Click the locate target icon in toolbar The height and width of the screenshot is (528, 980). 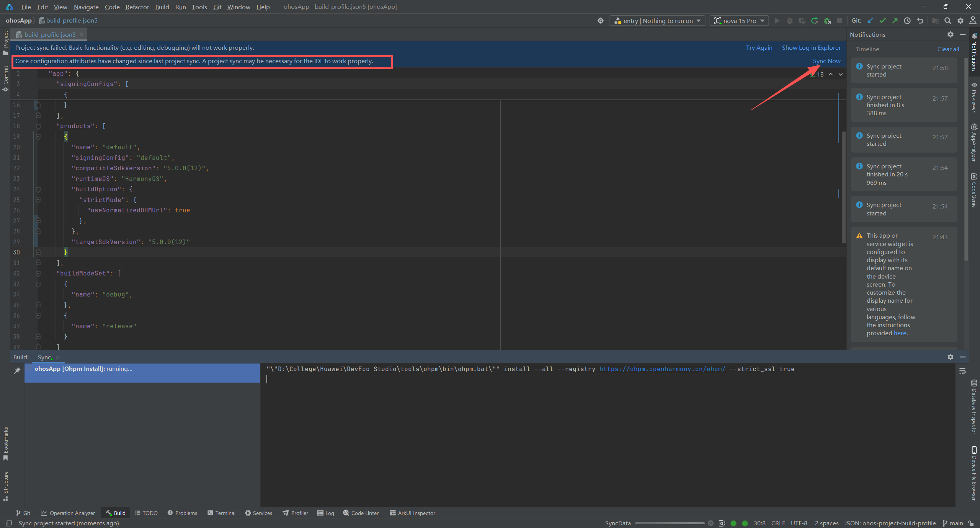point(600,21)
